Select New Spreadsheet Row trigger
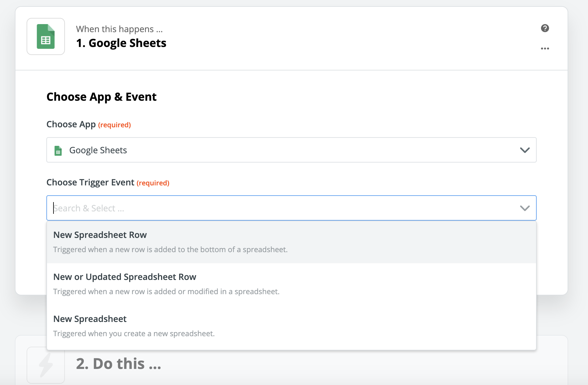This screenshot has height=385, width=588. coord(291,242)
